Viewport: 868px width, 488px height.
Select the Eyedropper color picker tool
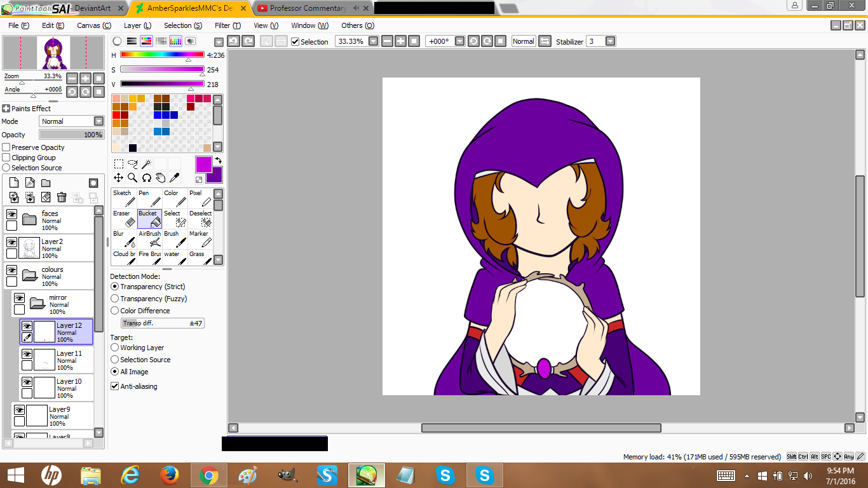pos(175,178)
